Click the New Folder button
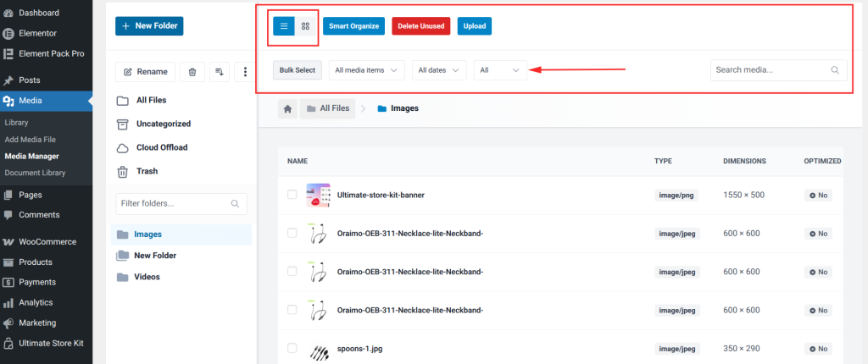Image resolution: width=868 pixels, height=364 pixels. (x=149, y=26)
